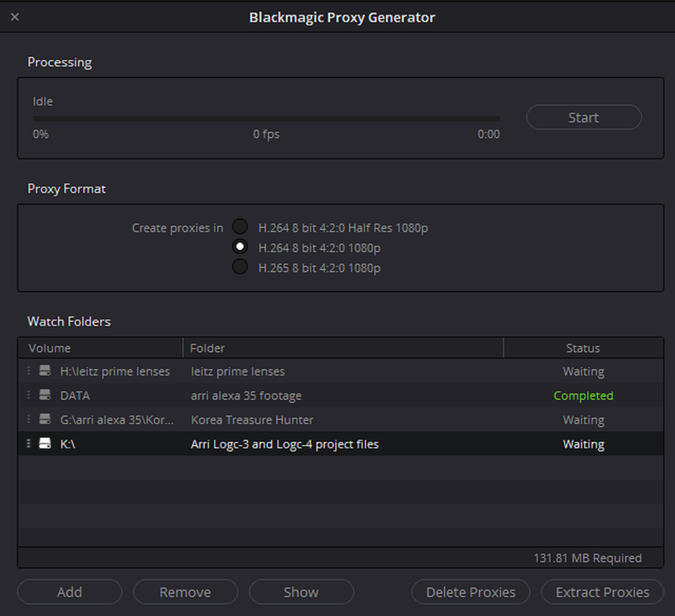Click the drive icon for K:\ volume
The height and width of the screenshot is (616, 675).
point(45,444)
